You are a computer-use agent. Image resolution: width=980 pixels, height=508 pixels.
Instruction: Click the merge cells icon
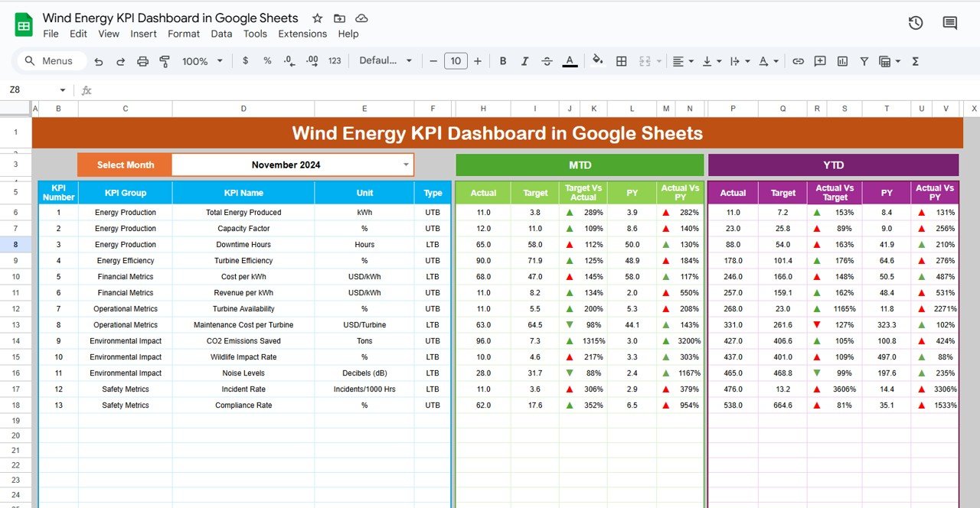[644, 61]
